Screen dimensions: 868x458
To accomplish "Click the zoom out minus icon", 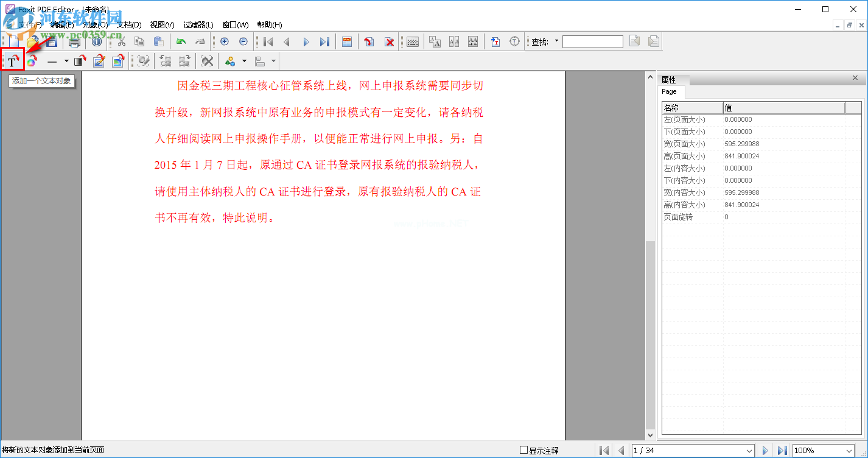I will point(243,41).
